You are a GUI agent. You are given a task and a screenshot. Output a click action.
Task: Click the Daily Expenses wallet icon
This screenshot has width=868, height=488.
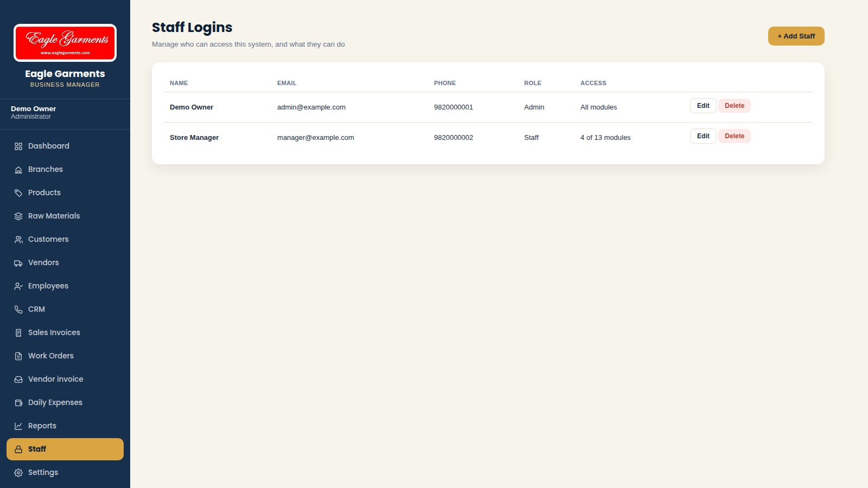tap(18, 403)
